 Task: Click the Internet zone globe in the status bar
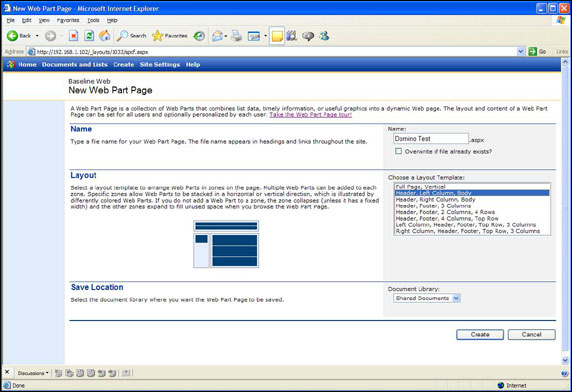pos(501,385)
